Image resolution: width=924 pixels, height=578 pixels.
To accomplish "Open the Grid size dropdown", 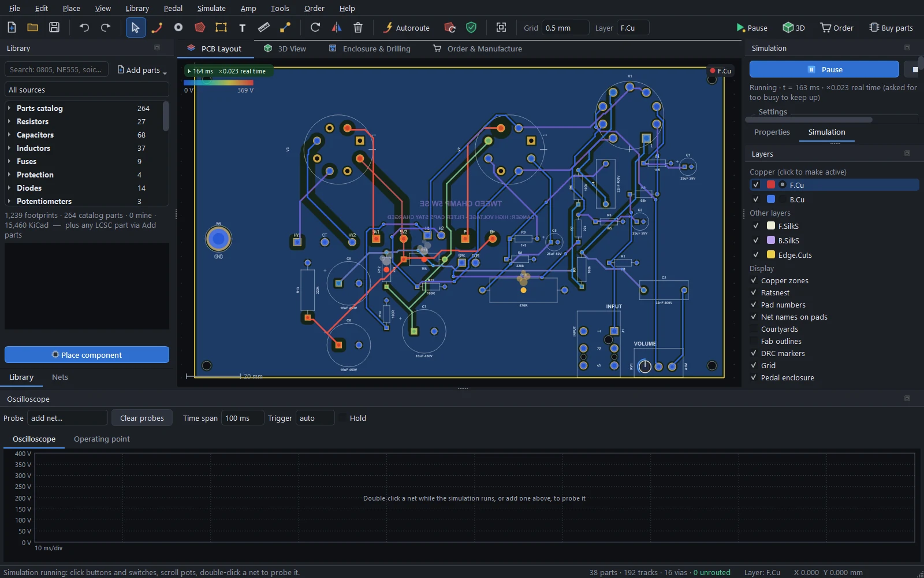I will (x=565, y=28).
